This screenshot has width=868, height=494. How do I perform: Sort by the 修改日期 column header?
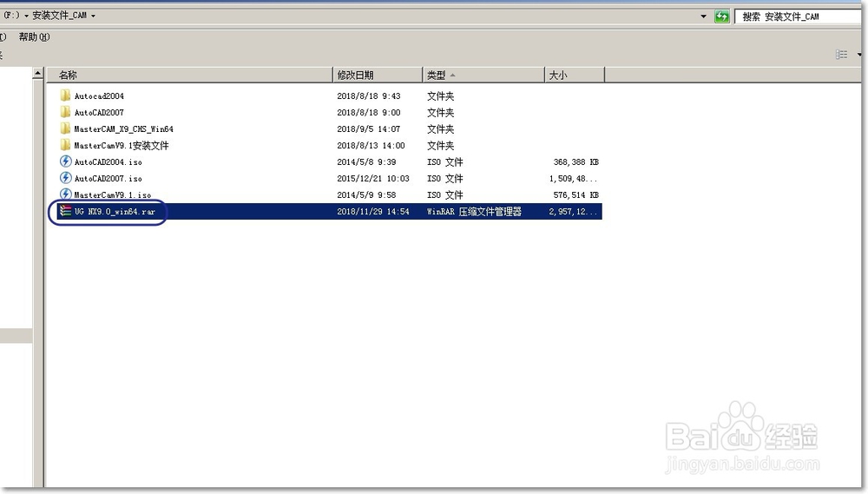click(x=378, y=75)
